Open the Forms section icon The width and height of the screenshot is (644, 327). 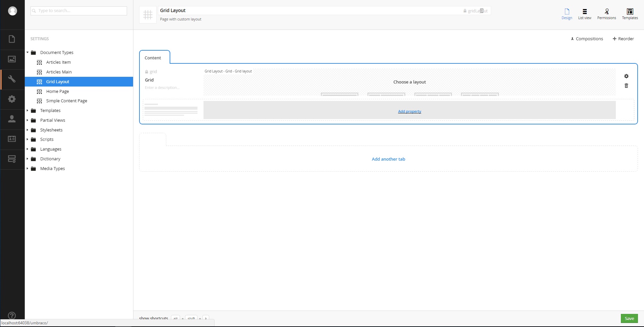(12, 159)
